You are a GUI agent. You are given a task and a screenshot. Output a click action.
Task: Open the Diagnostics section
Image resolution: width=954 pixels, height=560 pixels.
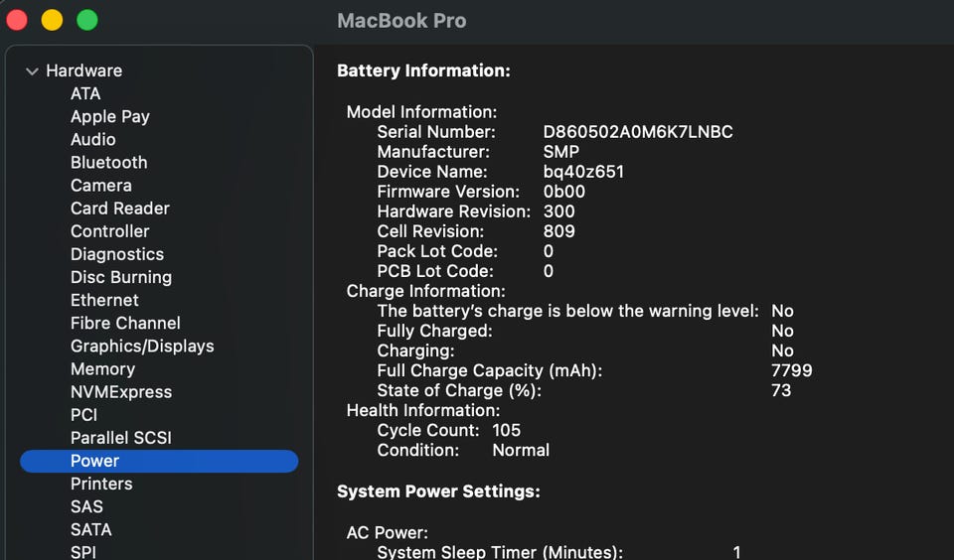point(116,254)
